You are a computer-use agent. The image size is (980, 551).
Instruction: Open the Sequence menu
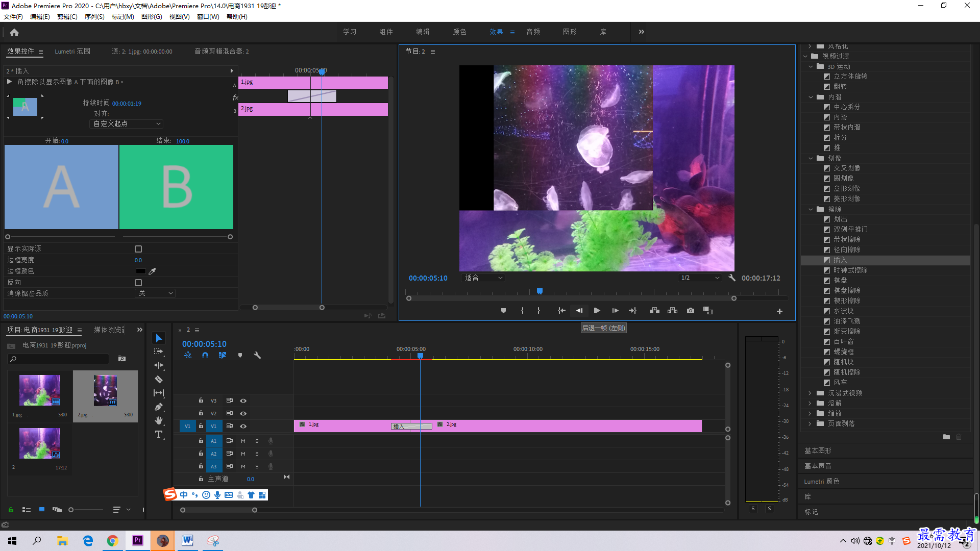[94, 17]
